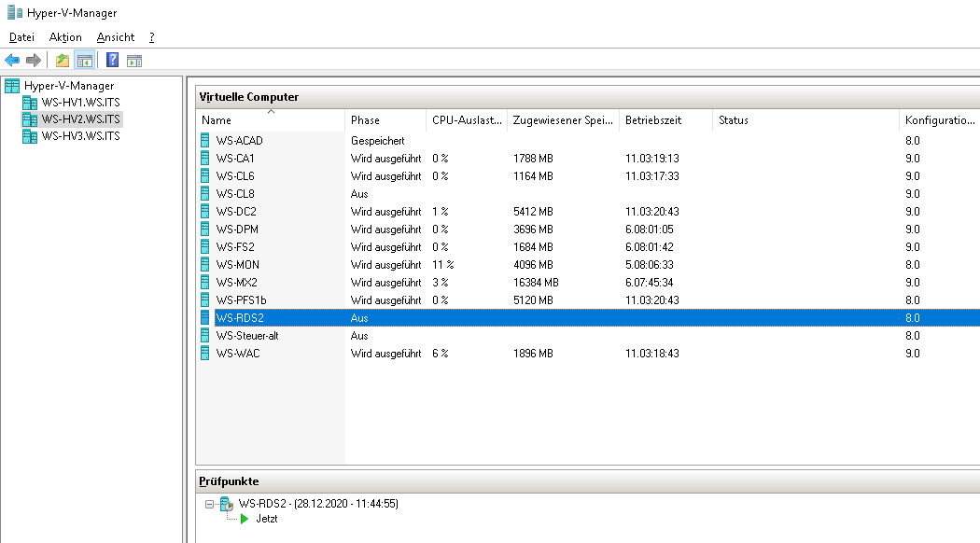Click the Gespeichert phase of WS-ACAD
Screen dimensions: 980x543
[x=377, y=141]
